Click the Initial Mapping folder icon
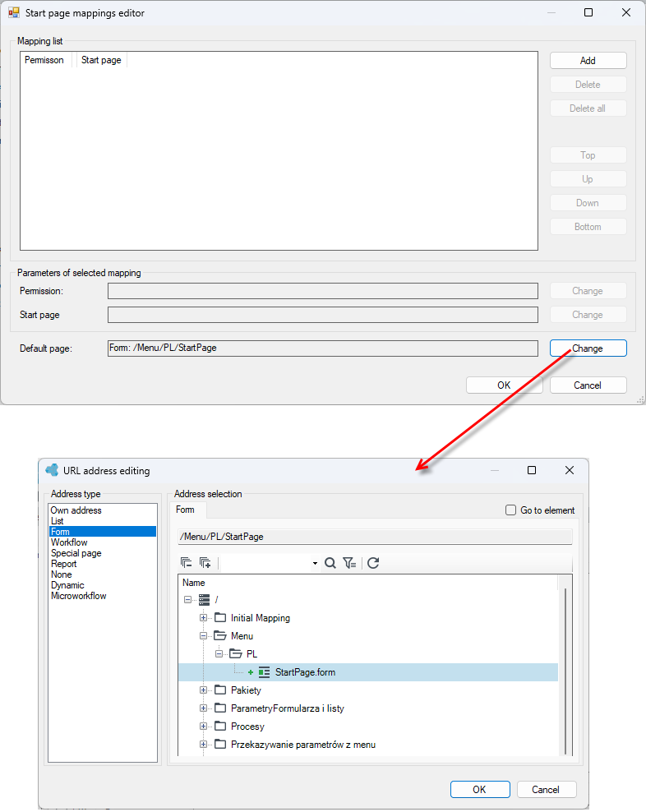 pos(221,617)
